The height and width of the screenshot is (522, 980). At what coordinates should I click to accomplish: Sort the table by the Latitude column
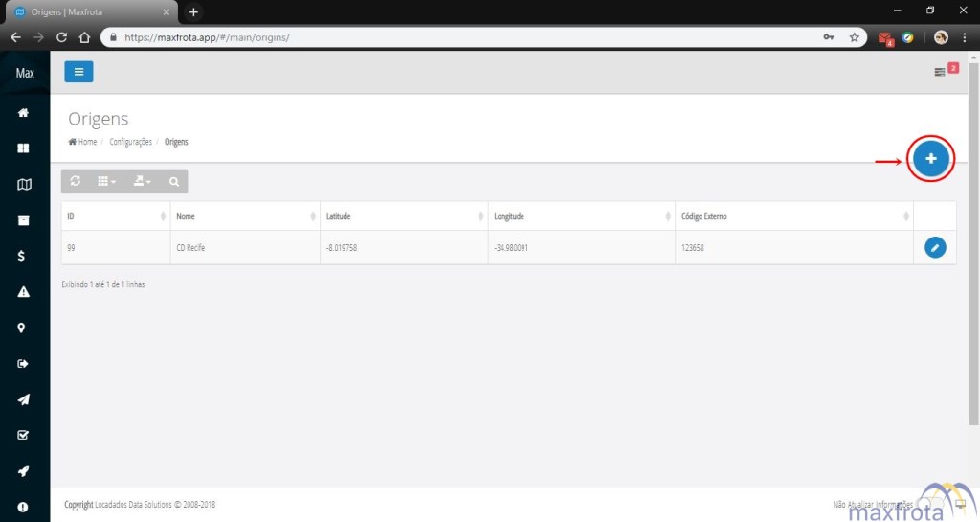[x=402, y=216]
